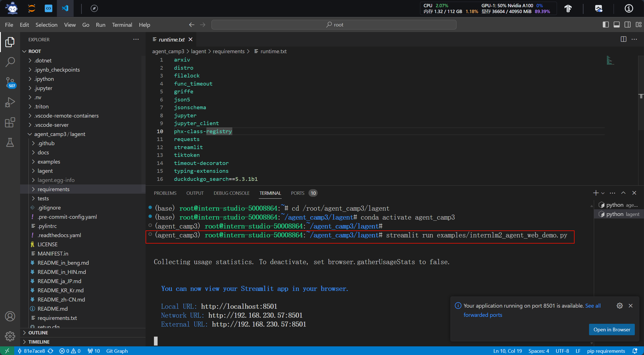Split the editor to the right

(623, 39)
